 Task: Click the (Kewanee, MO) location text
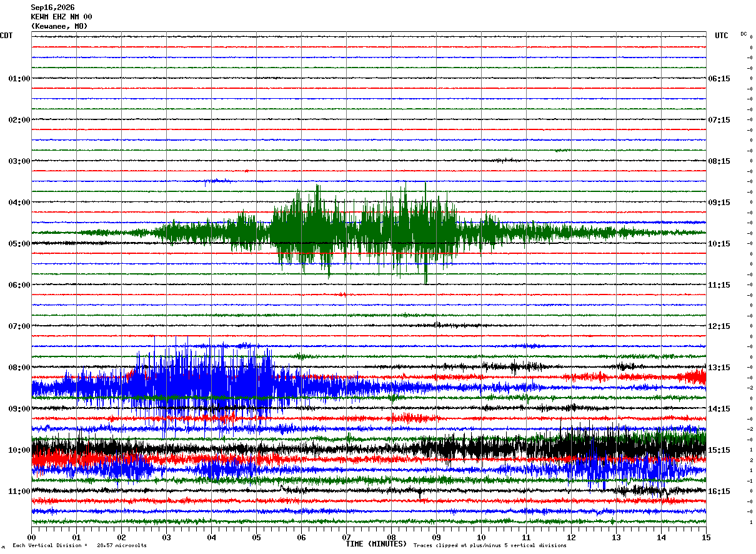click(x=59, y=26)
